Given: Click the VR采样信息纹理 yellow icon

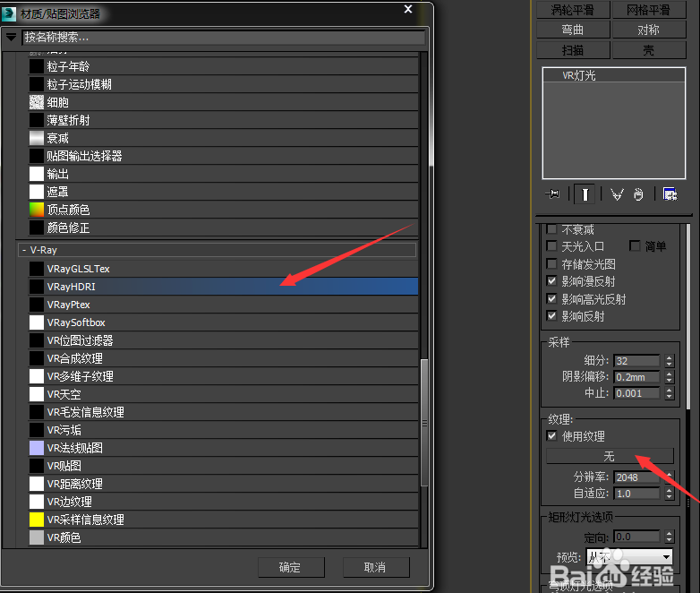Looking at the screenshot, I should click(x=37, y=520).
